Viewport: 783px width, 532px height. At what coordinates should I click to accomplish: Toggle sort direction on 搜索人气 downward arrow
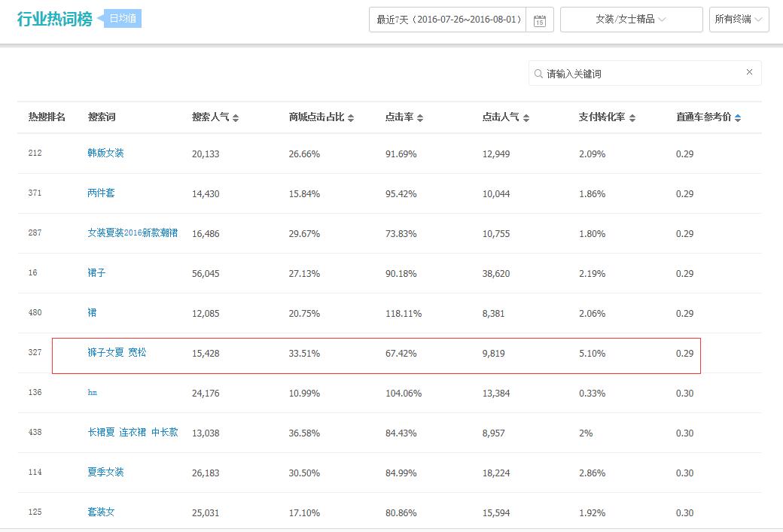click(x=236, y=120)
